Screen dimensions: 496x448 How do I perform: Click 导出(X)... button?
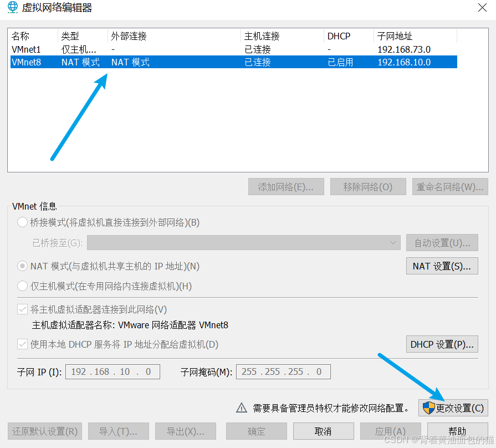(x=185, y=431)
